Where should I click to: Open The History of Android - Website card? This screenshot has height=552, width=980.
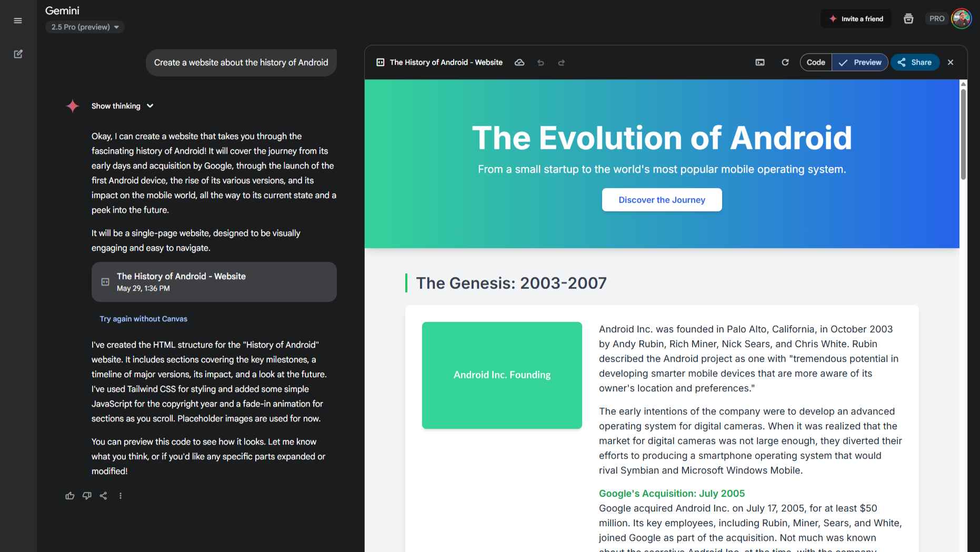pyautogui.click(x=214, y=282)
